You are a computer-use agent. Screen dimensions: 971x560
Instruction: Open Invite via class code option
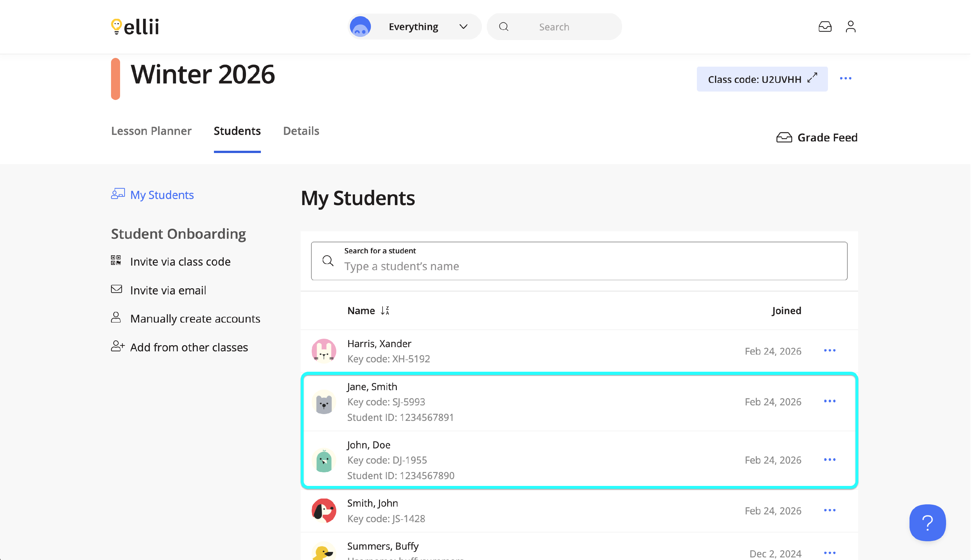pyautogui.click(x=180, y=261)
